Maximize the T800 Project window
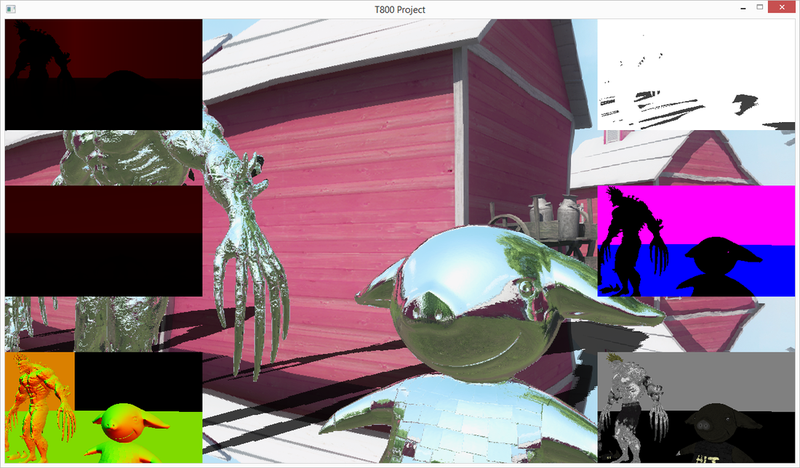The height and width of the screenshot is (468, 800). (x=759, y=7)
